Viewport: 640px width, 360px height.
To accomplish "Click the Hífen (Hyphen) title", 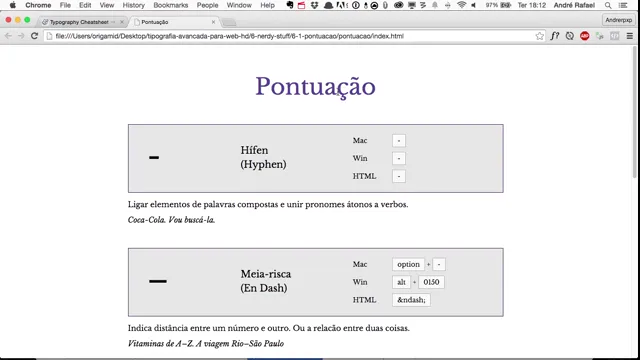I will coord(263,157).
